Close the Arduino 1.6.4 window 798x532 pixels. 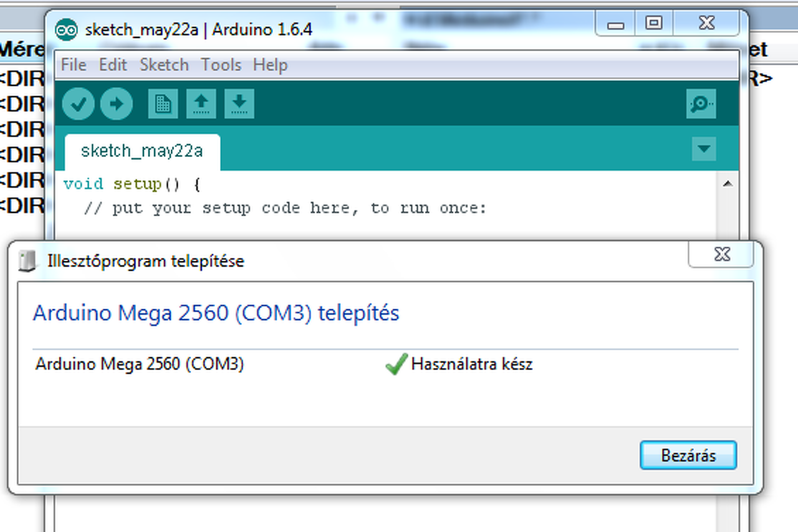coord(706,24)
